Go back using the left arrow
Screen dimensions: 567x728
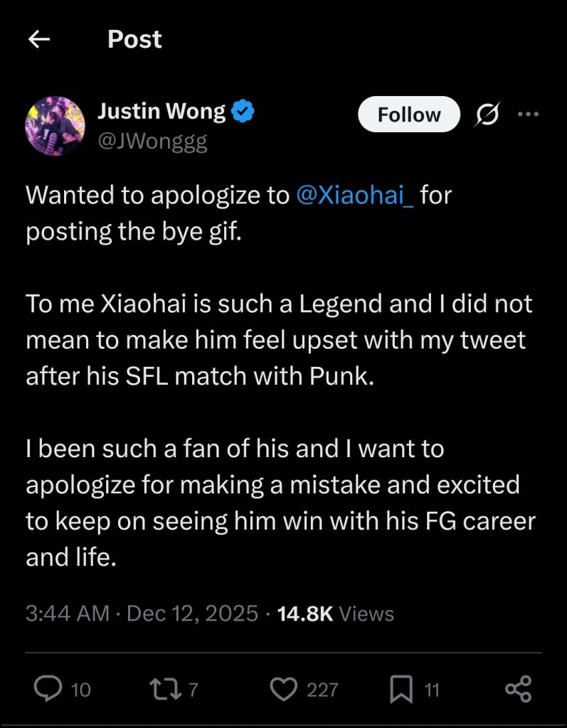coord(39,40)
